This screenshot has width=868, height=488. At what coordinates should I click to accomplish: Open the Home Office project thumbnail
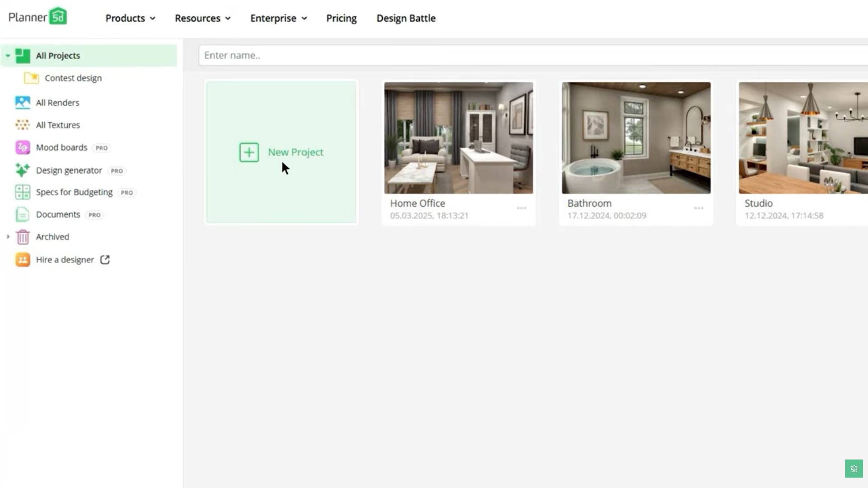coord(459,138)
